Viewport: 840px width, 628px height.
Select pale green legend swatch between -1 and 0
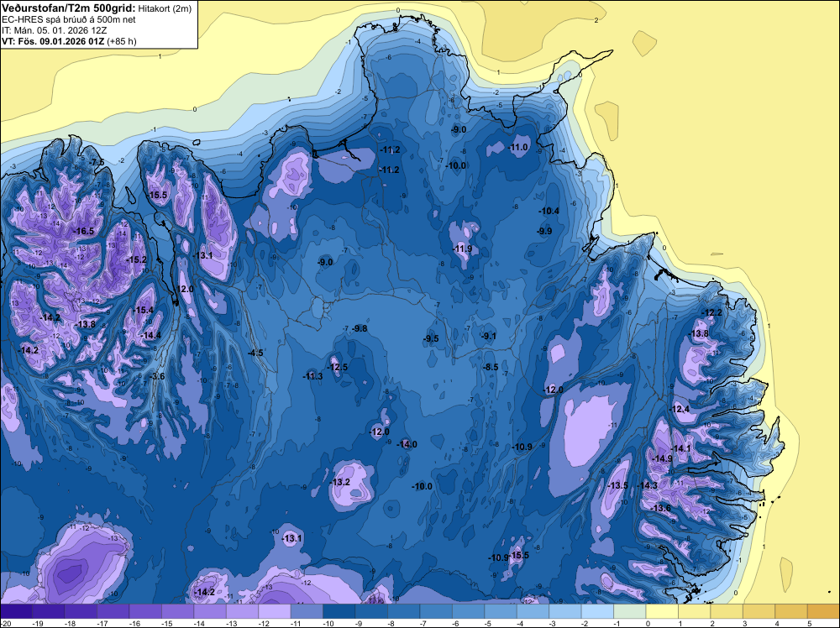click(629, 611)
